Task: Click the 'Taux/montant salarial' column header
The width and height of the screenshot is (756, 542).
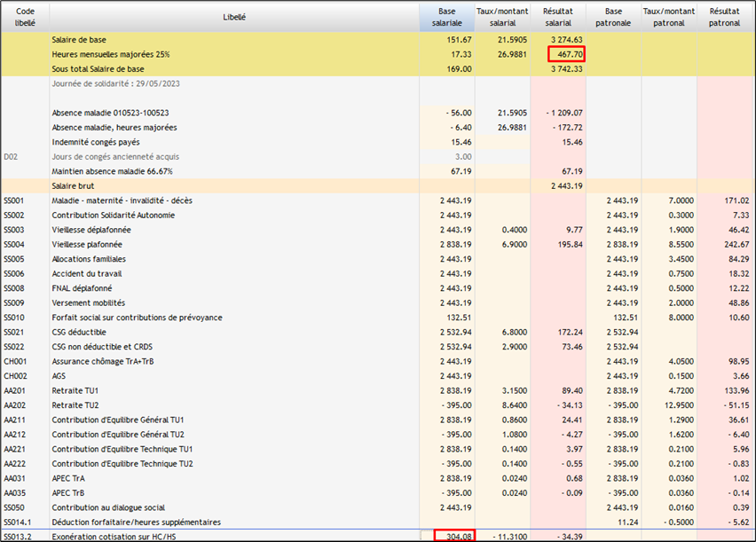Action: 502,17
